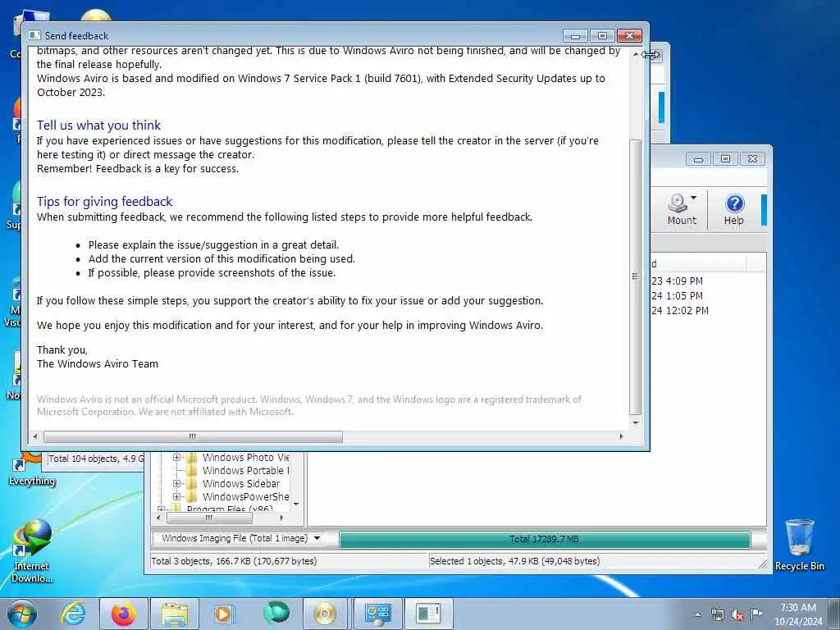Open Firefox from the taskbar
Screen dimensions: 840x630
click(x=124, y=614)
